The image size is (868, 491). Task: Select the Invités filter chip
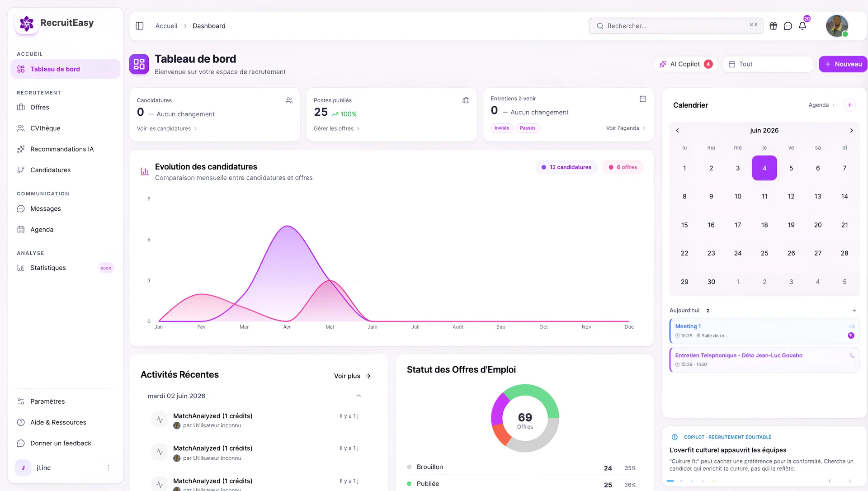tap(502, 128)
